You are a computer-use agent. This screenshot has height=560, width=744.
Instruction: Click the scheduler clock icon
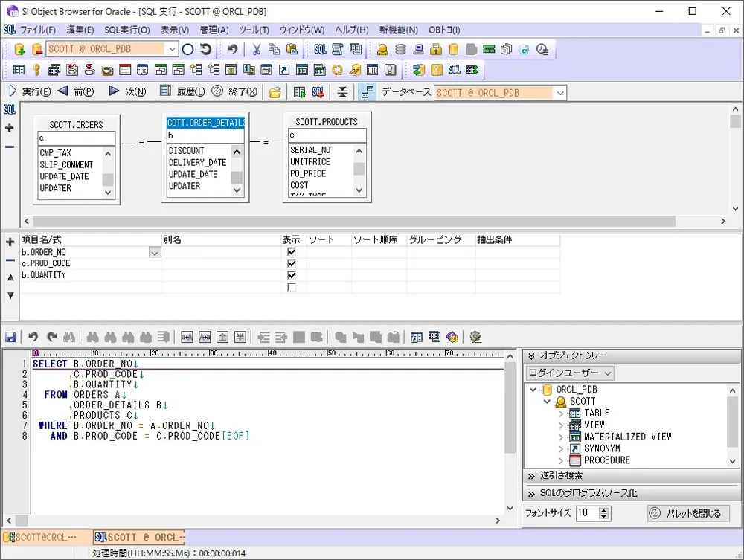(x=542, y=49)
